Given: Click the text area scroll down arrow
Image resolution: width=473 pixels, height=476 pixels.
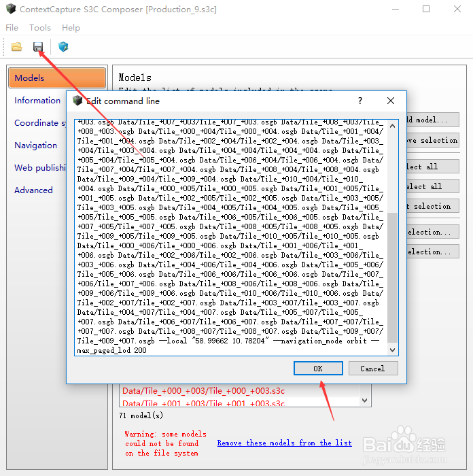Looking at the screenshot, I should coord(392,350).
